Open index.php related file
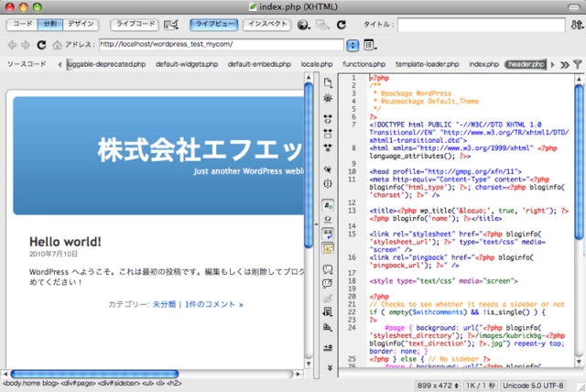Screen dimensions: 586x392 [x=483, y=64]
